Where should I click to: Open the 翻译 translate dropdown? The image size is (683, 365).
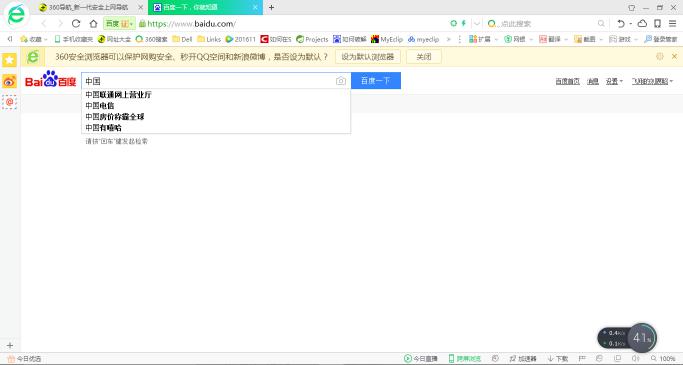(x=553, y=39)
